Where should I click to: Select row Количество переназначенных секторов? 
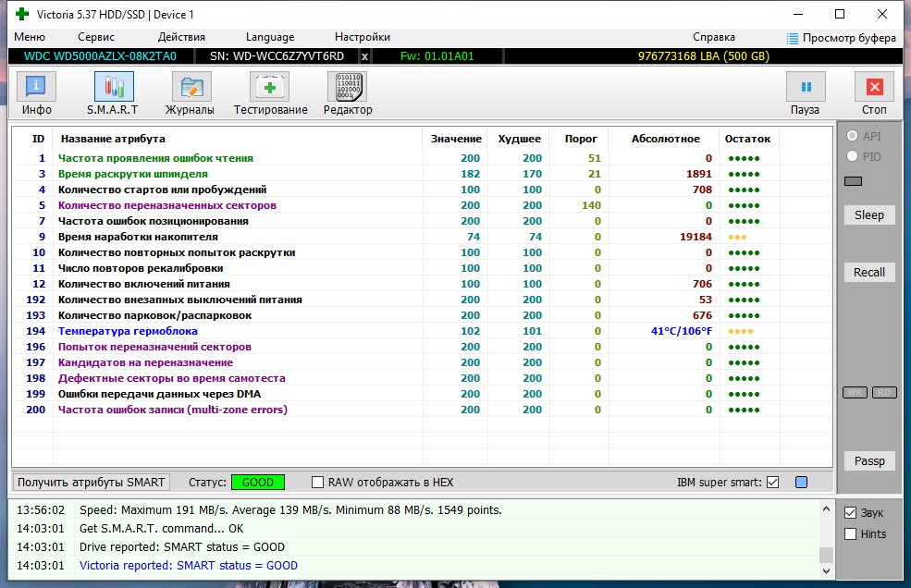point(423,205)
